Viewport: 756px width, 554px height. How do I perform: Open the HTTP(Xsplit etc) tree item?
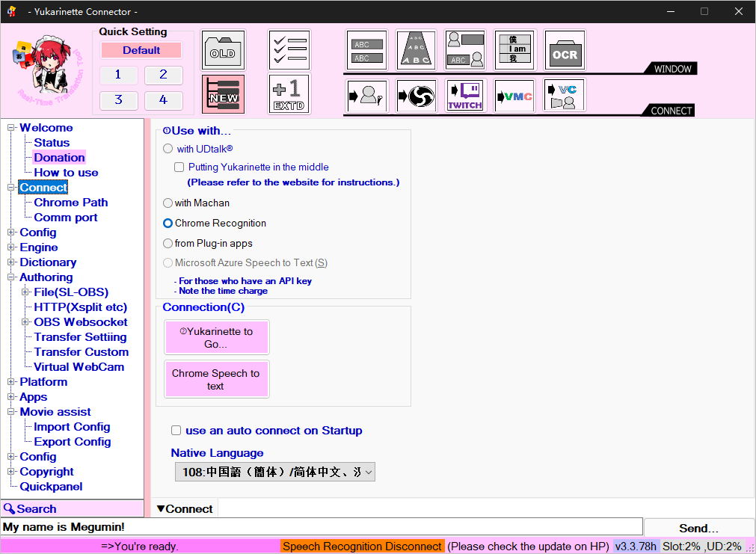pos(81,307)
